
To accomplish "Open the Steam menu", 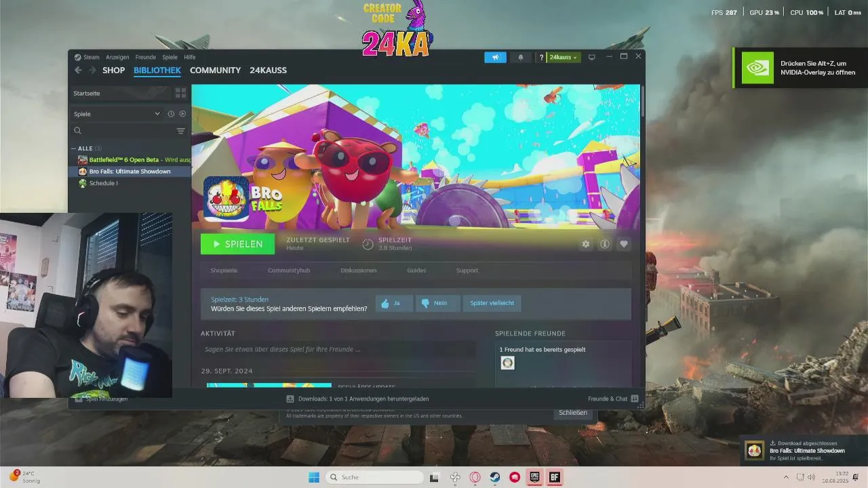I will [92, 58].
